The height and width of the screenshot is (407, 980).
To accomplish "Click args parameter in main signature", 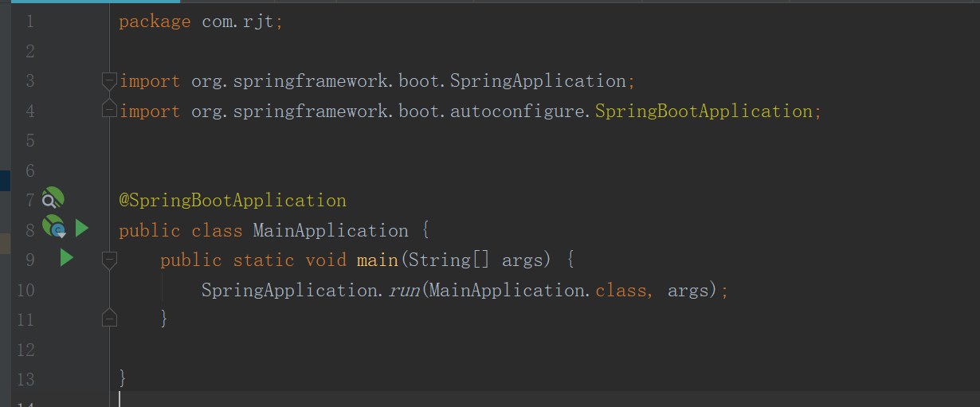I will point(523,260).
